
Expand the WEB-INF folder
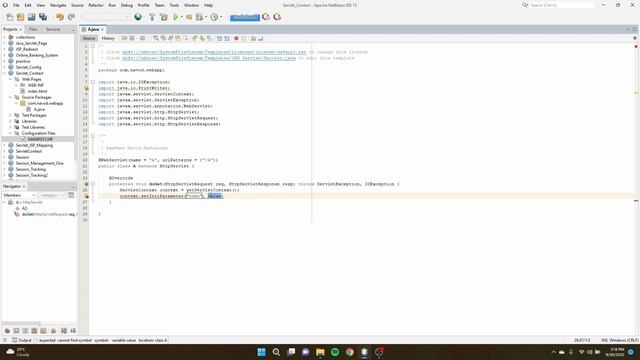tap(16, 85)
